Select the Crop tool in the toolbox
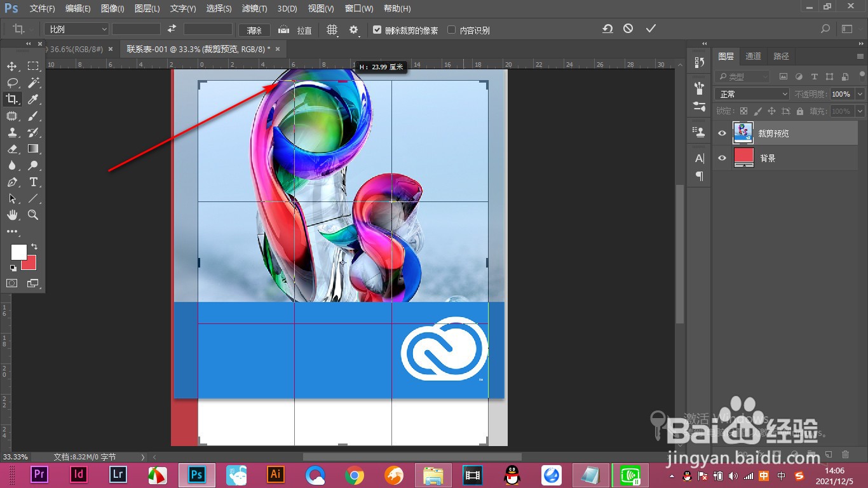Viewport: 868px width, 488px height. [12, 99]
